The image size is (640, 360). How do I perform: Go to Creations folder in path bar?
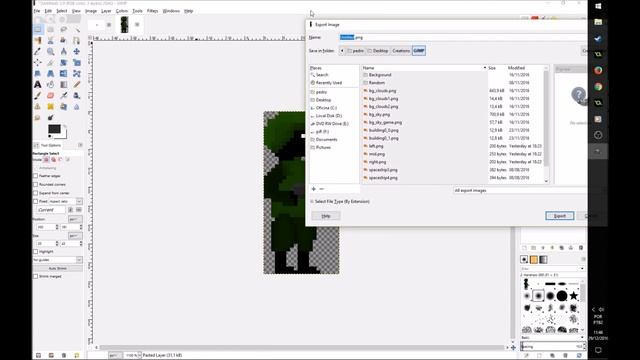click(x=401, y=51)
